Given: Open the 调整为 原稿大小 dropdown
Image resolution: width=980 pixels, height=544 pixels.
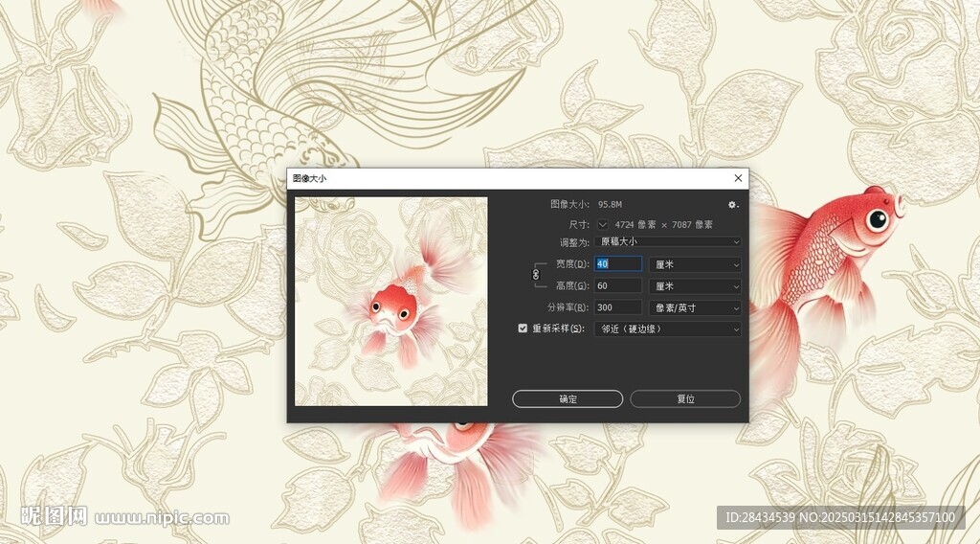Looking at the screenshot, I should click(667, 241).
